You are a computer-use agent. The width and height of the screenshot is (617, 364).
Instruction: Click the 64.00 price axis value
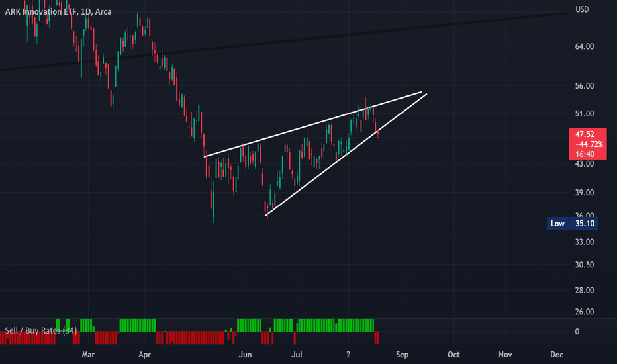click(585, 46)
